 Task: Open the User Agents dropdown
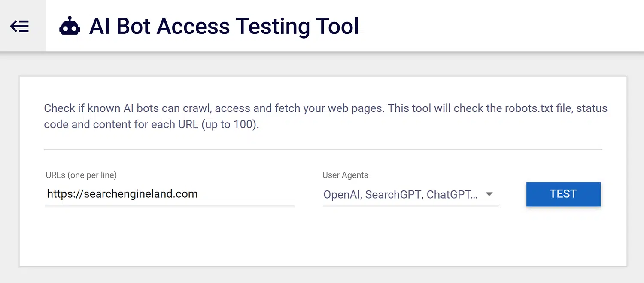410,194
